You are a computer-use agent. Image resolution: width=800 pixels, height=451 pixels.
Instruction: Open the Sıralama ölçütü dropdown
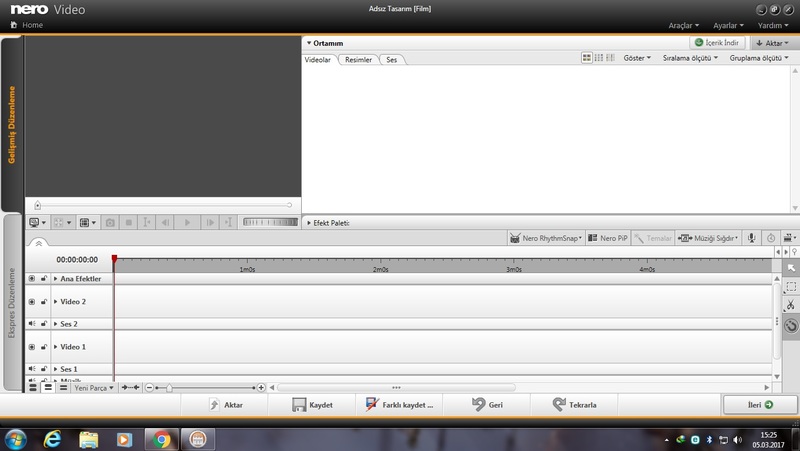(690, 58)
